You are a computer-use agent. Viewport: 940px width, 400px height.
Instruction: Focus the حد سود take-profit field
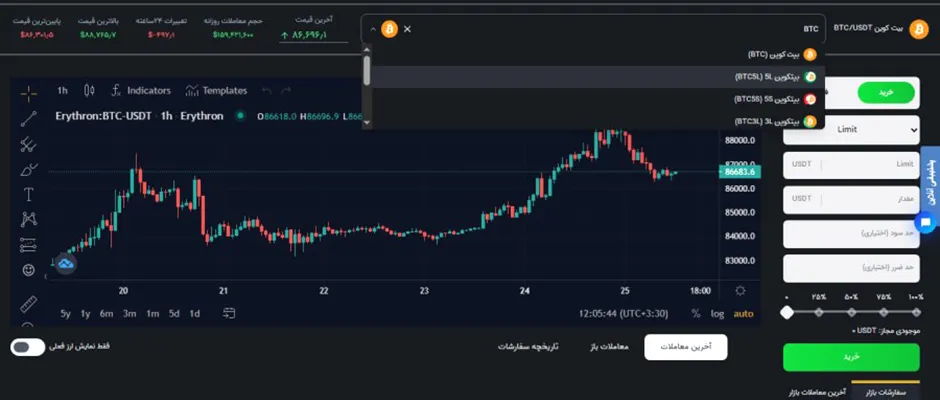tap(851, 234)
